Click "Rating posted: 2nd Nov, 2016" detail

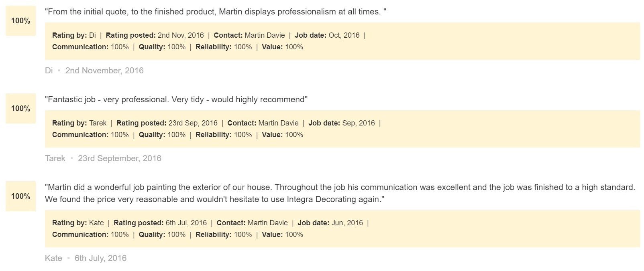(x=155, y=35)
